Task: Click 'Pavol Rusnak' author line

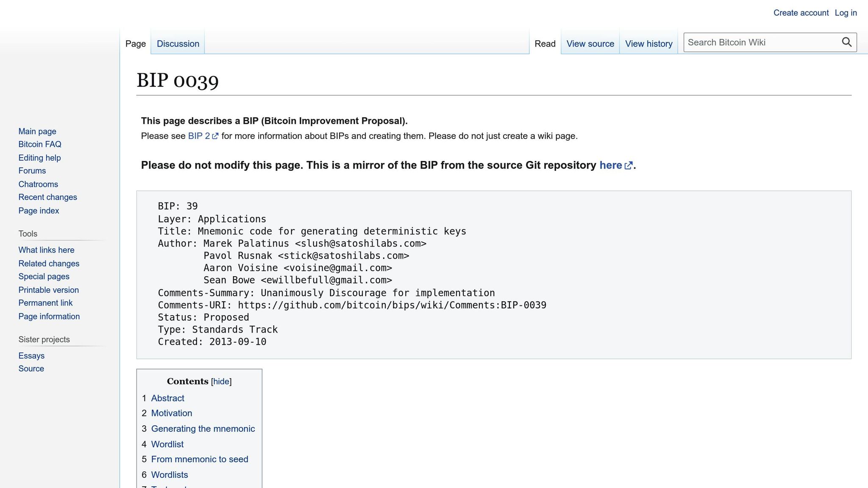Action: point(306,256)
